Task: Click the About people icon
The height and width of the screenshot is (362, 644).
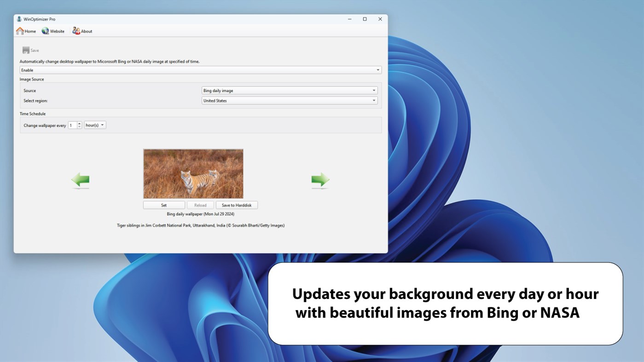Action: [x=76, y=31]
